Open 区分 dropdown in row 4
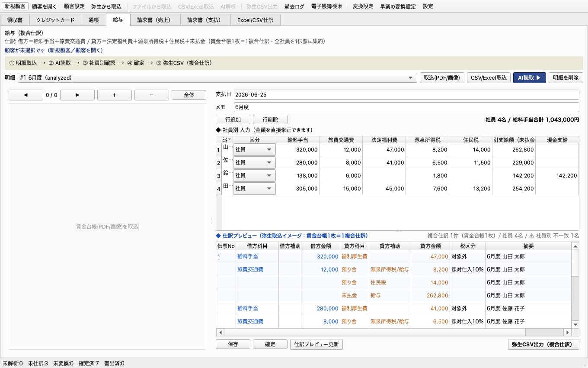 pyautogui.click(x=254, y=188)
